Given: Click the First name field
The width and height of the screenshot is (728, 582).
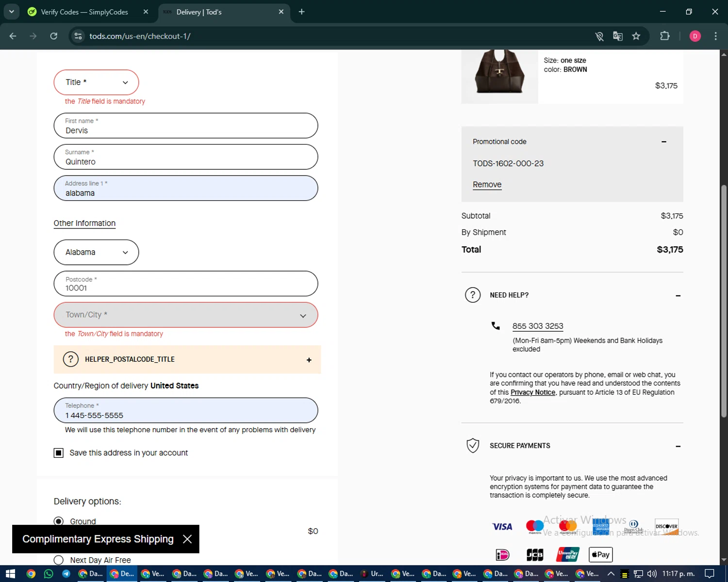Looking at the screenshot, I should point(186,126).
